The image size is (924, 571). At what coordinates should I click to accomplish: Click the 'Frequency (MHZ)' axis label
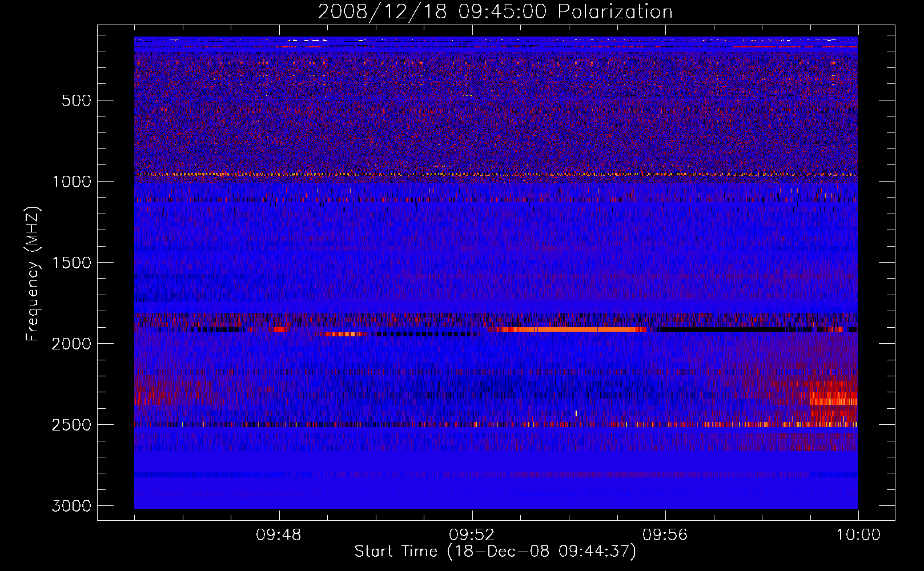tap(33, 274)
